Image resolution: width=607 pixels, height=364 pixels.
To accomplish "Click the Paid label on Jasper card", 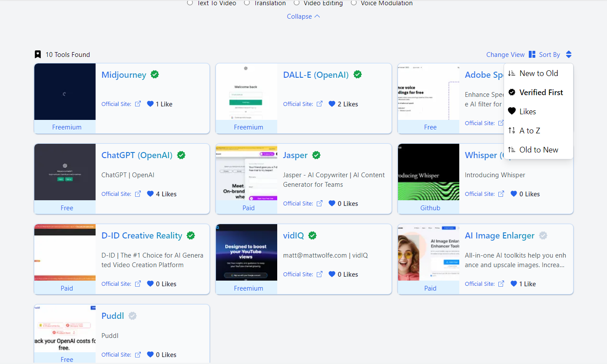I will (x=249, y=208).
